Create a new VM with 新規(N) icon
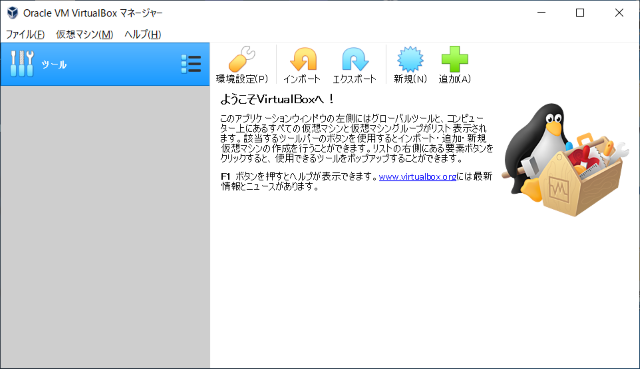This screenshot has height=369, width=640. coord(410,59)
